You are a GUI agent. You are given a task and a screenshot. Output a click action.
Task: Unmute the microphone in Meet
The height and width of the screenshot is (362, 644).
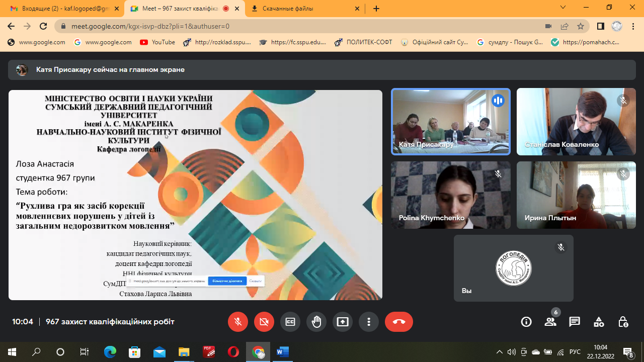238,322
